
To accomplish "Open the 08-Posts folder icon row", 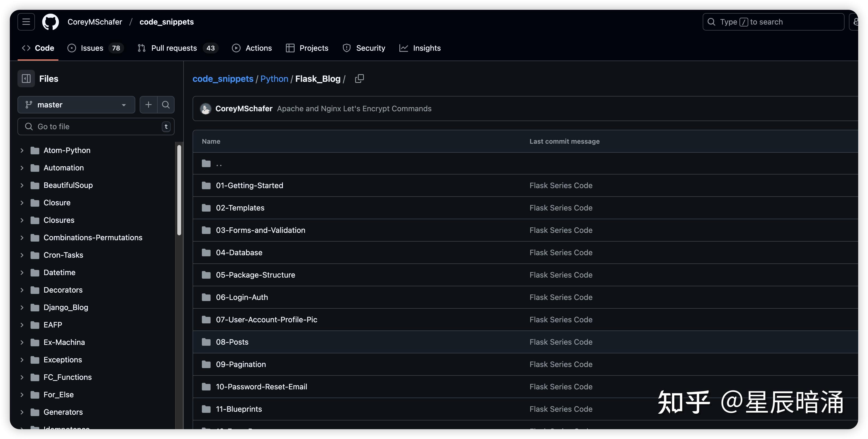I will tap(206, 342).
